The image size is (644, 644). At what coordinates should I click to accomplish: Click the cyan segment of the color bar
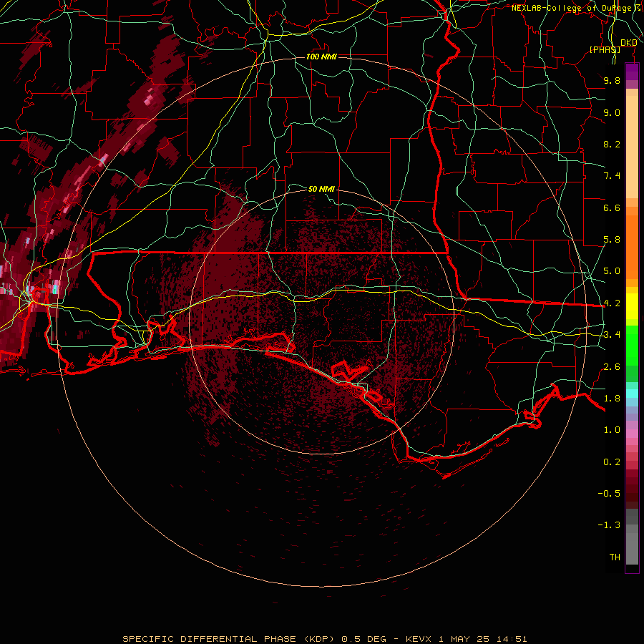click(x=632, y=394)
